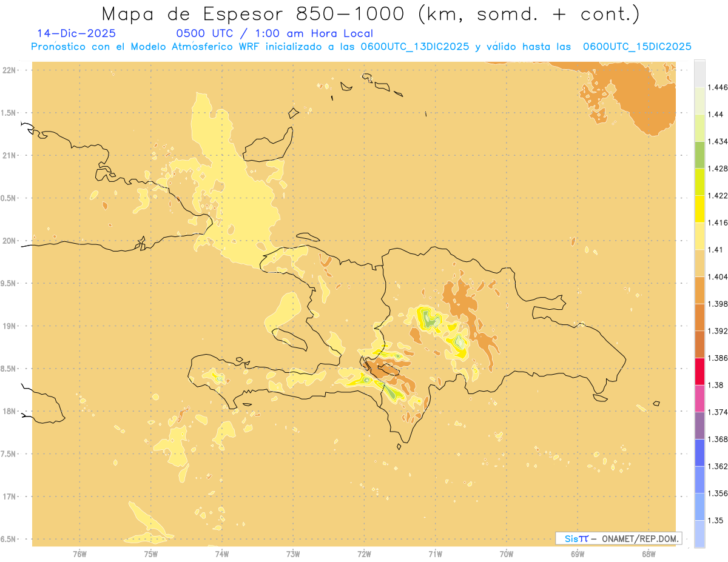Select the pink 1.374–1.38 colorbar segment
Image resolution: width=728 pixels, height=562 pixels.
click(x=699, y=398)
